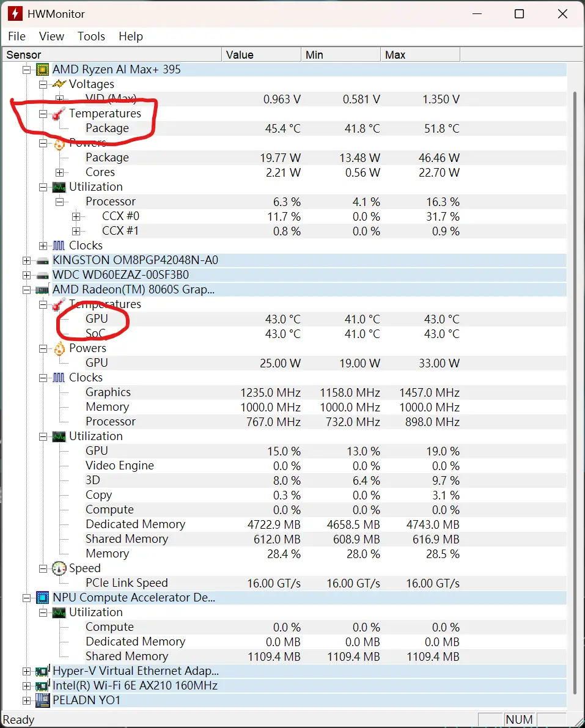Click the NPU Utilization graph icon
The width and height of the screenshot is (585, 728).
[x=59, y=612]
